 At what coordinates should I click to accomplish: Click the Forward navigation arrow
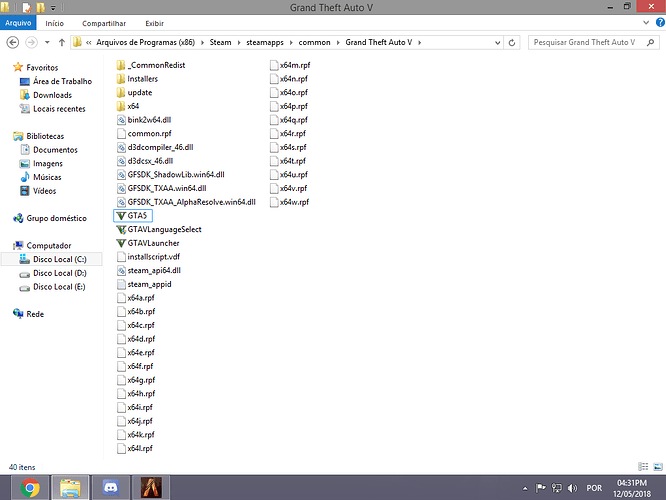tap(31, 42)
